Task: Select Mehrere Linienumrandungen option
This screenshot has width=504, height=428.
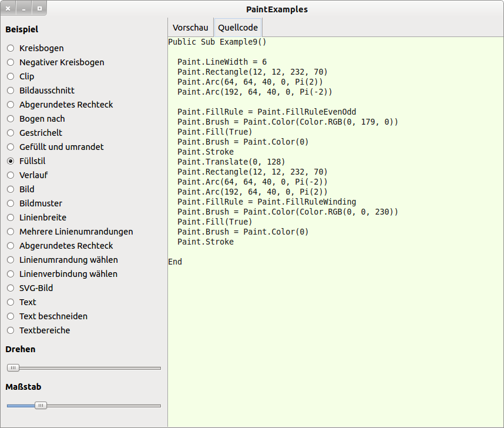Action: tap(10, 232)
